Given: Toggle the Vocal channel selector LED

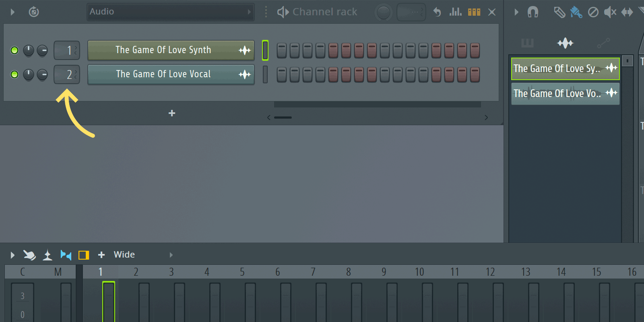Looking at the screenshot, I should (x=265, y=74).
